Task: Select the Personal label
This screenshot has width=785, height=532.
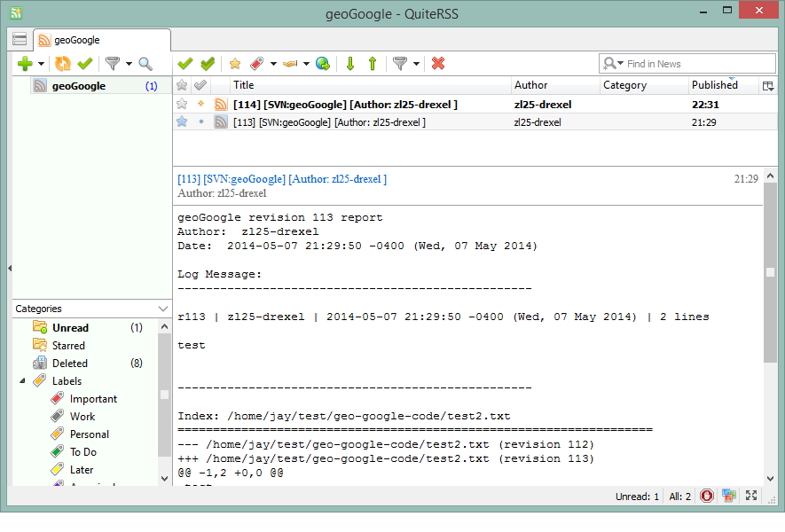Action: (89, 434)
